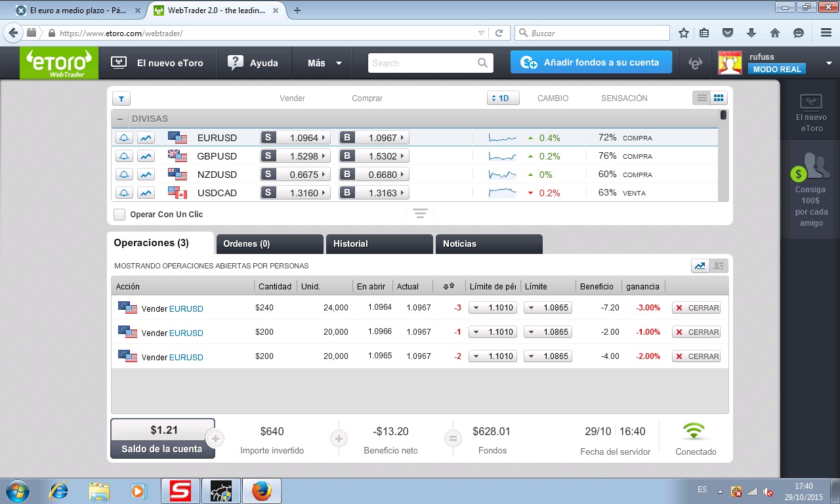840x504 pixels.
Task: Click the Conectado wifi status icon
Action: click(694, 431)
